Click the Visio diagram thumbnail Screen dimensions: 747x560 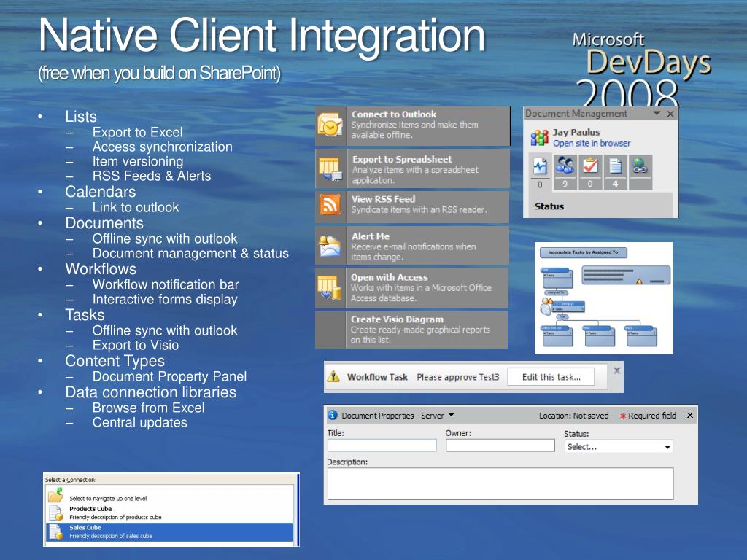point(603,298)
